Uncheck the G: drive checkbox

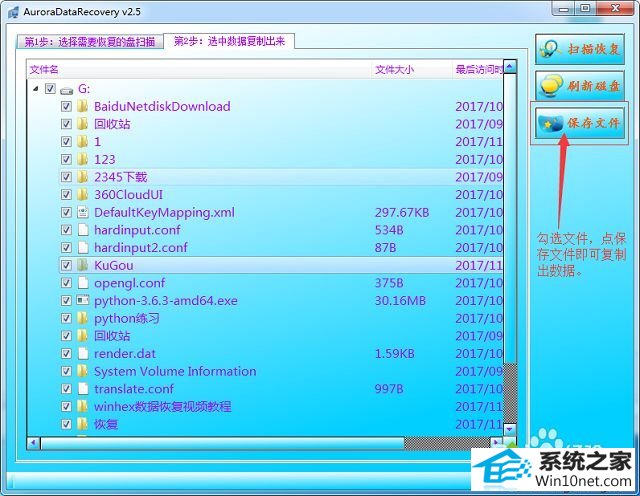click(x=50, y=88)
